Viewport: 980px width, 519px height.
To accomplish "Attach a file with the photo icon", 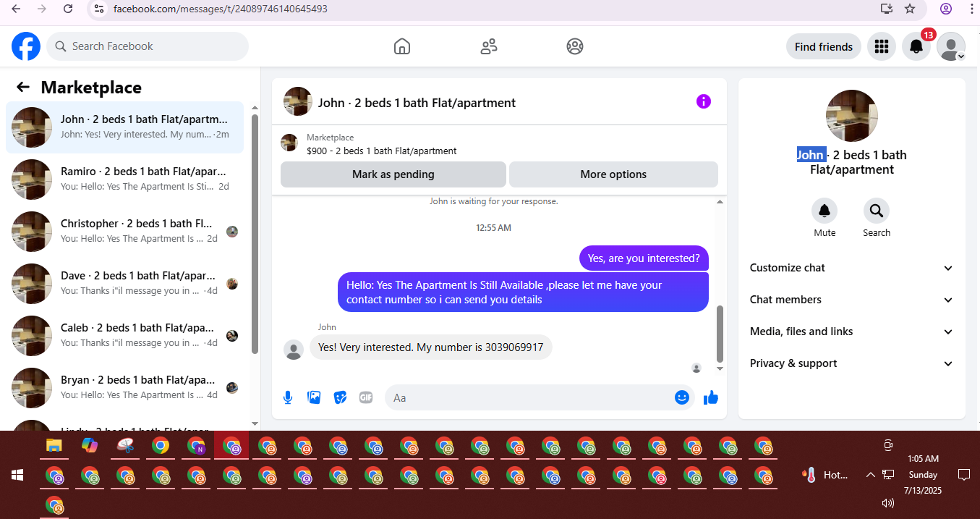I will pos(314,397).
